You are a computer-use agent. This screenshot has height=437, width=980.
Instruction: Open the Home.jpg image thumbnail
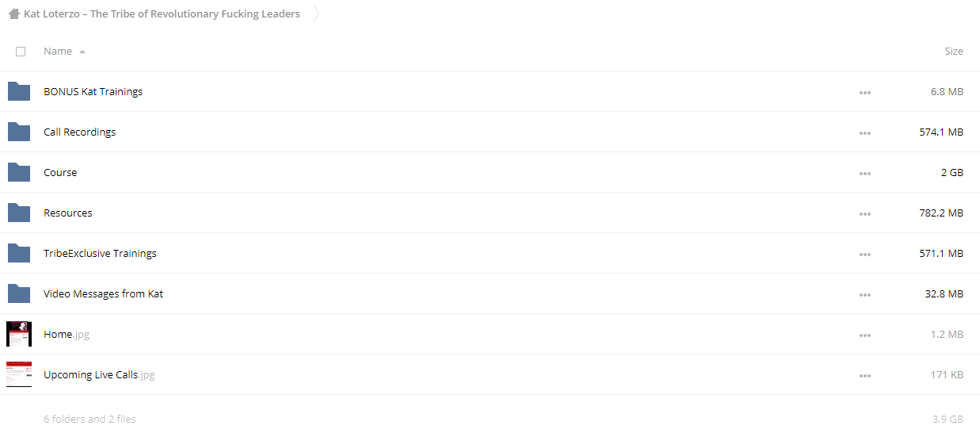[19, 334]
